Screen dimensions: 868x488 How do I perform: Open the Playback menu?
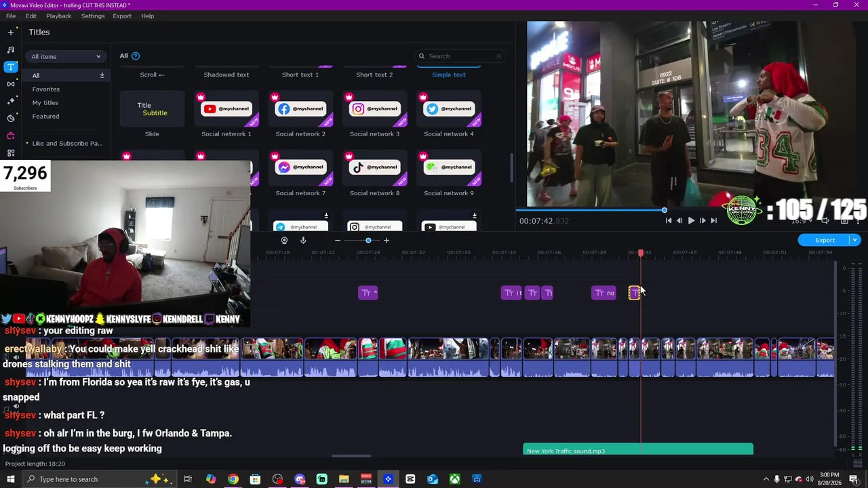point(59,16)
